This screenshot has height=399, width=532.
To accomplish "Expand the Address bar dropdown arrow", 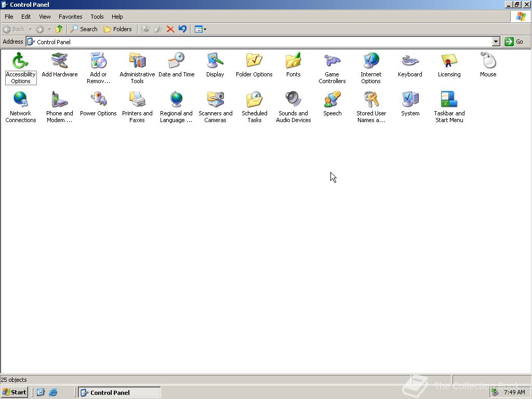I will [496, 42].
